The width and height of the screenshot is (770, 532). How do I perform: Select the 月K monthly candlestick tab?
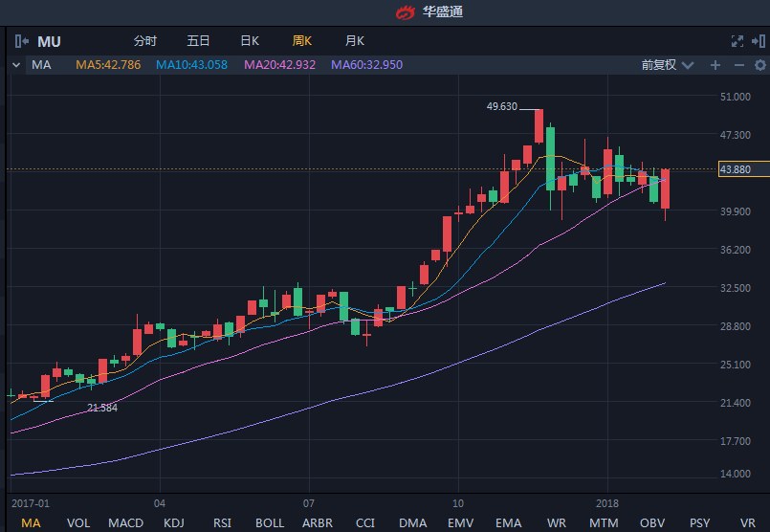354,41
